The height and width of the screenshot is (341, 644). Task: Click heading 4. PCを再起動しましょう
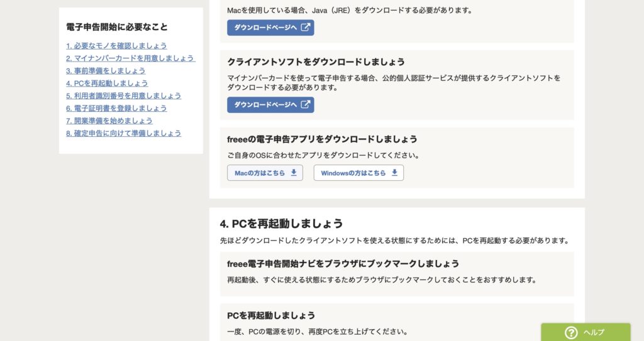click(281, 224)
